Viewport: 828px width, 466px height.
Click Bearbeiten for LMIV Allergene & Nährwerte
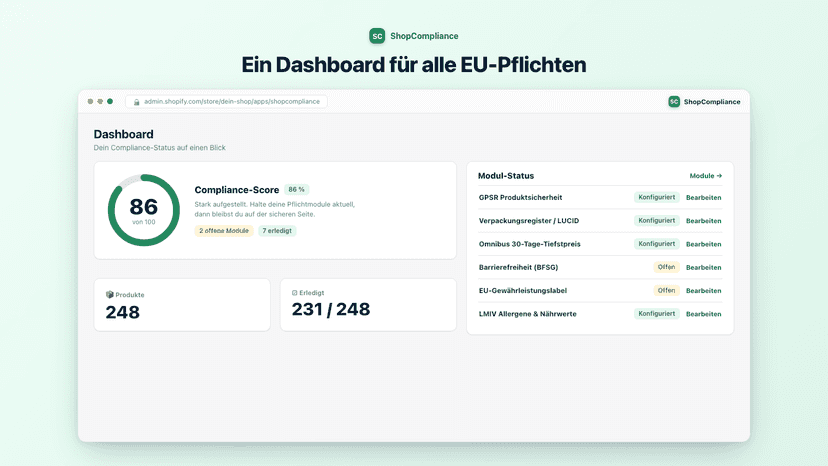tap(703, 314)
